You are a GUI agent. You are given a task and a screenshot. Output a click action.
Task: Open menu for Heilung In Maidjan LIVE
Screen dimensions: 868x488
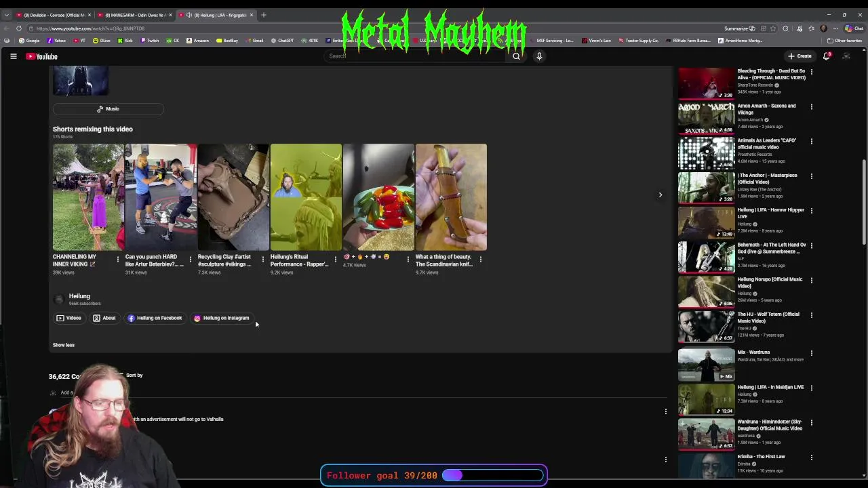(811, 388)
